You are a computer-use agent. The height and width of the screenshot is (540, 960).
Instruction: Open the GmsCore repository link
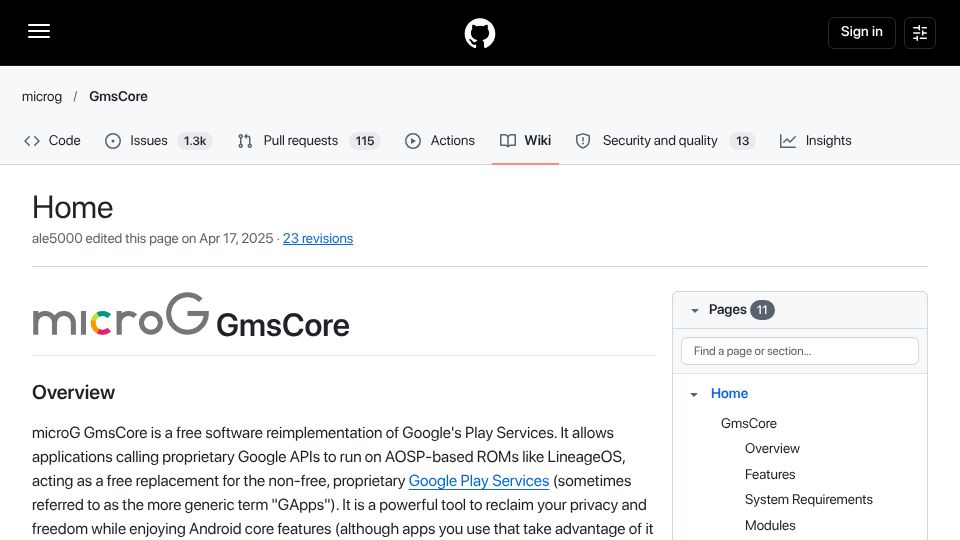point(118,97)
